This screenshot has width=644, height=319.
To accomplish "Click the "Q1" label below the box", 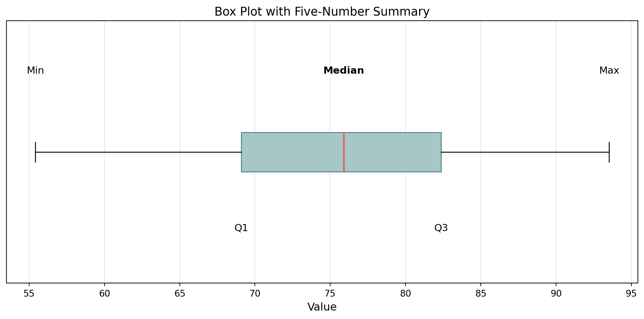I will click(241, 228).
